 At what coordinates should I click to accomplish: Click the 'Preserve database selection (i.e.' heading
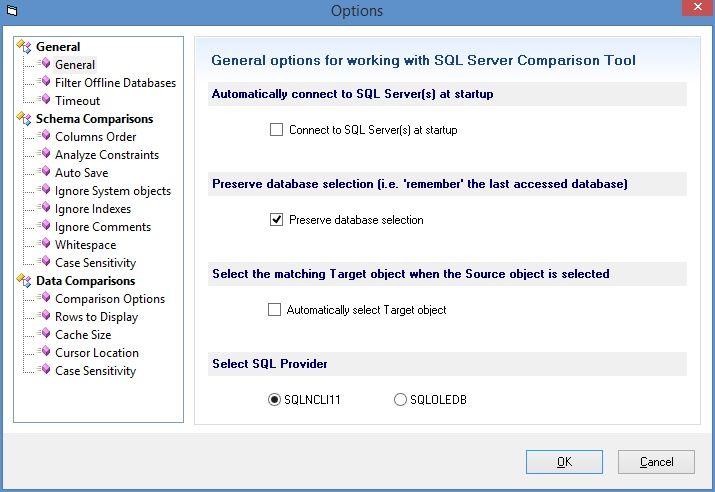pos(420,183)
